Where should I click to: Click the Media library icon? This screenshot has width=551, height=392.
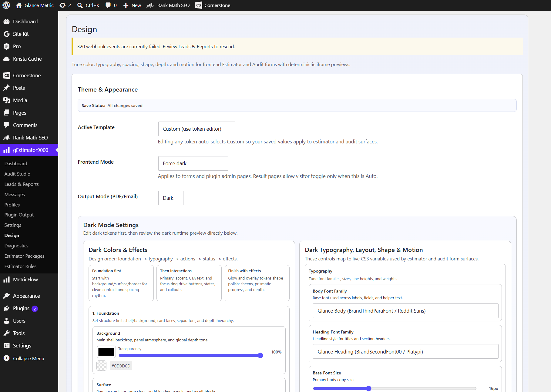[7, 100]
